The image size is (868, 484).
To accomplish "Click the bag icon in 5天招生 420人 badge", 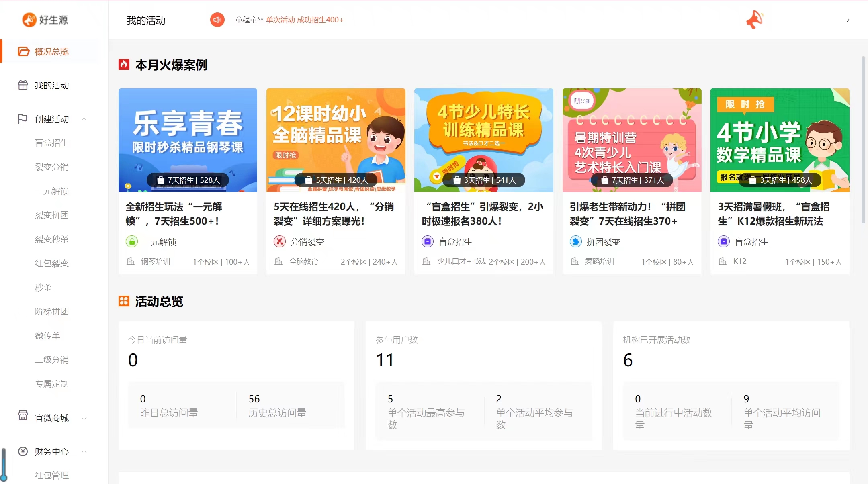I will pyautogui.click(x=309, y=180).
